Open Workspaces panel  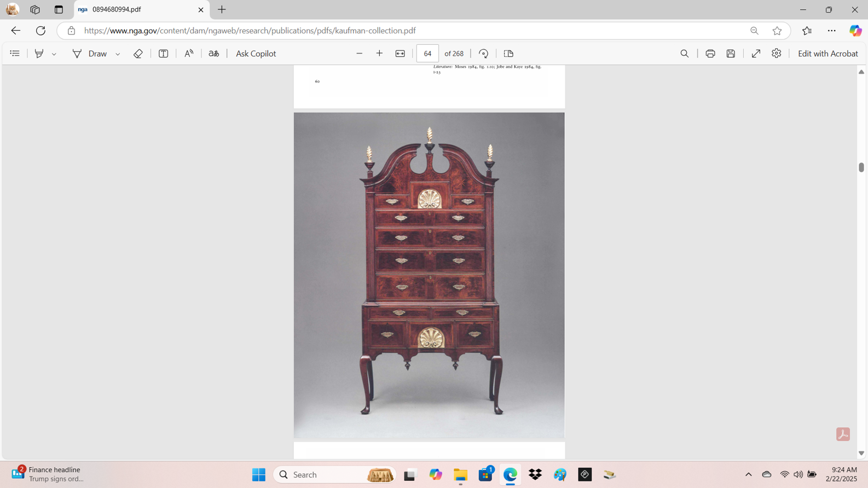[x=35, y=10]
